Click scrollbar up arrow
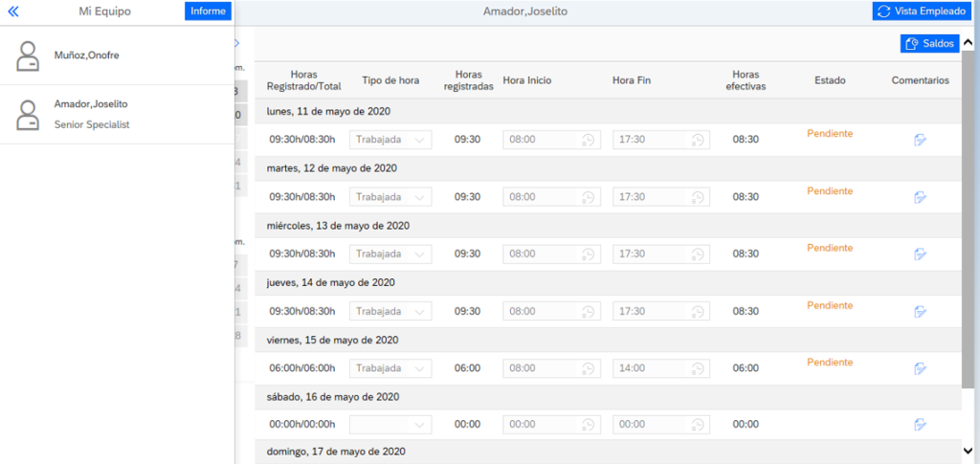 (x=969, y=42)
